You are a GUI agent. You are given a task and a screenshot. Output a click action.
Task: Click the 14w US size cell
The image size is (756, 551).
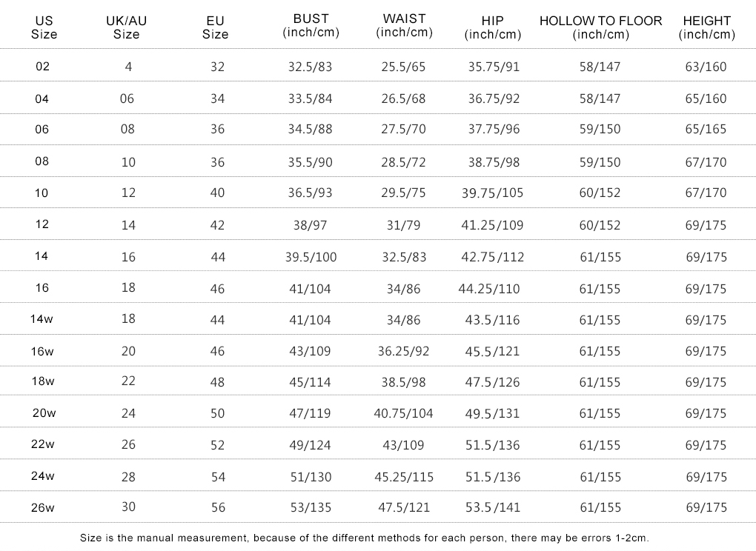(42, 319)
